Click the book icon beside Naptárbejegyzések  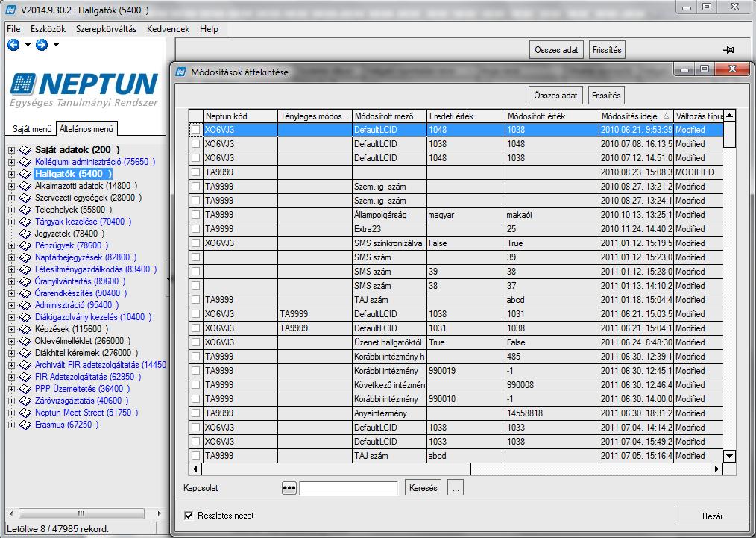25,257
